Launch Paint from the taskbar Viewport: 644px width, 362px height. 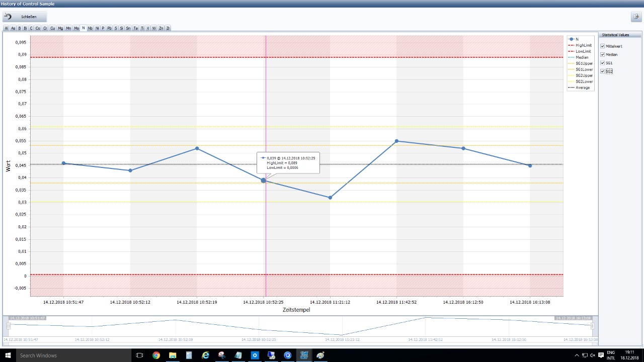[320, 355]
